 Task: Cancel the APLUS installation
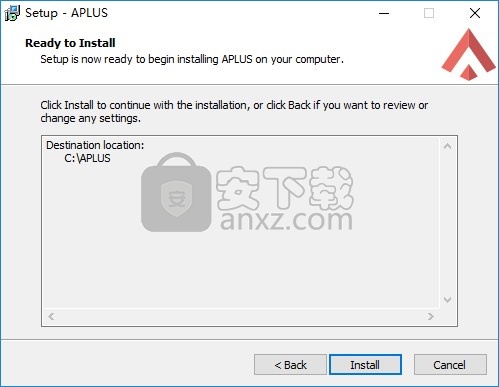[x=450, y=365]
